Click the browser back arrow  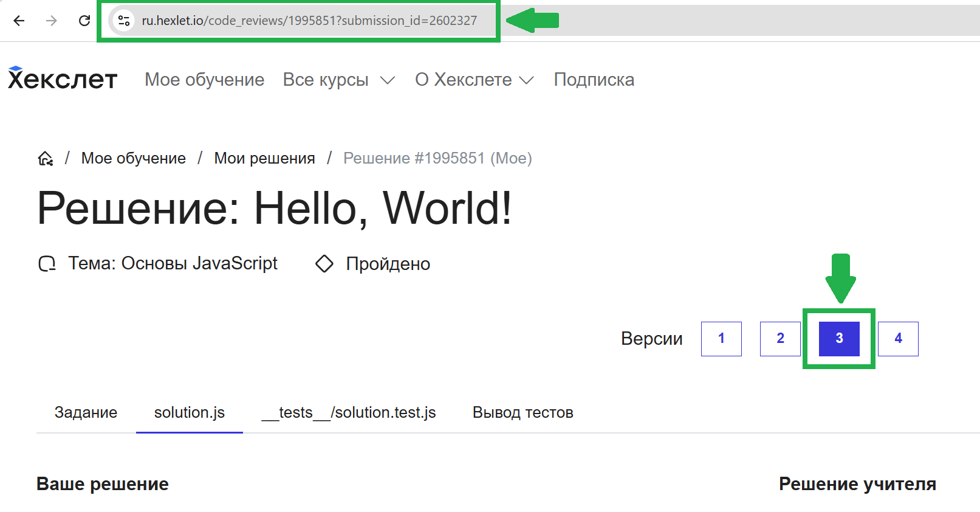19,21
